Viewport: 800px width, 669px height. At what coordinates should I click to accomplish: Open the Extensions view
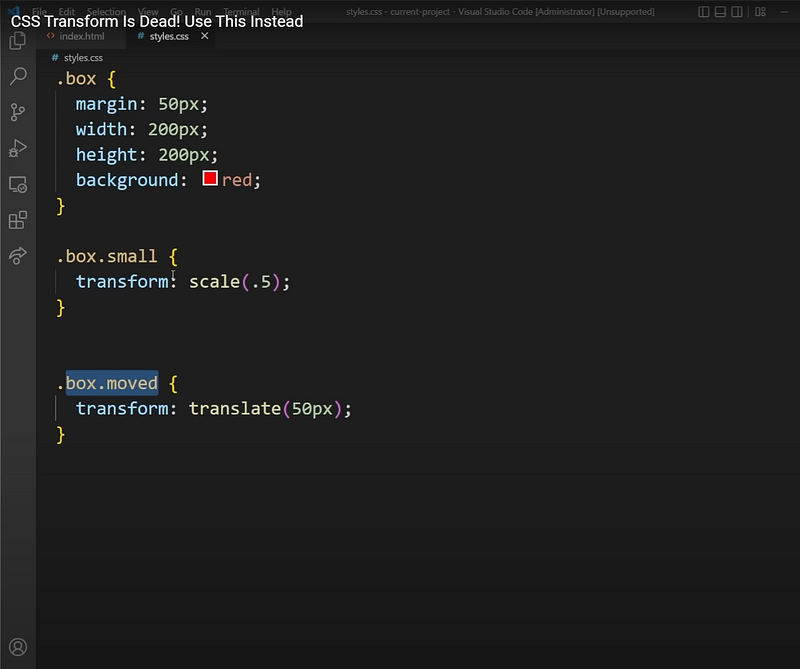point(18,220)
